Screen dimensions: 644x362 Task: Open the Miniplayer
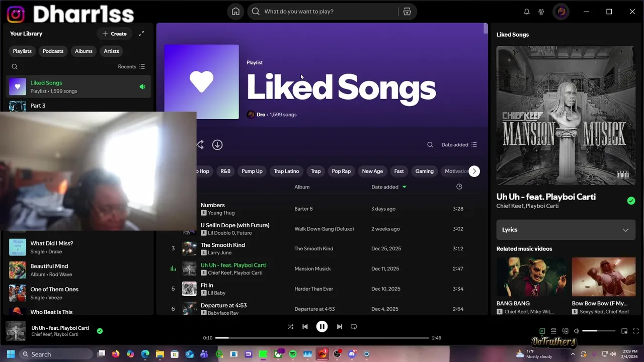[624, 331]
